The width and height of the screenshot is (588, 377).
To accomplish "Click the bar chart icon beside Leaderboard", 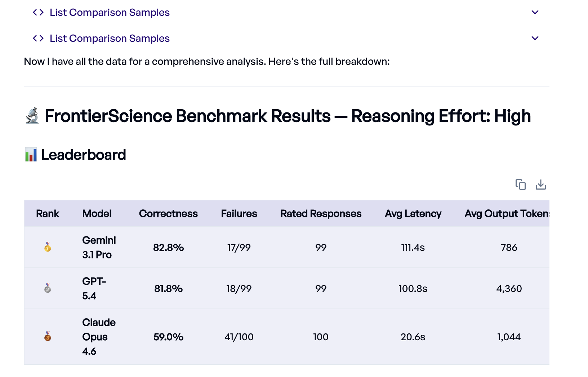I will click(x=31, y=155).
